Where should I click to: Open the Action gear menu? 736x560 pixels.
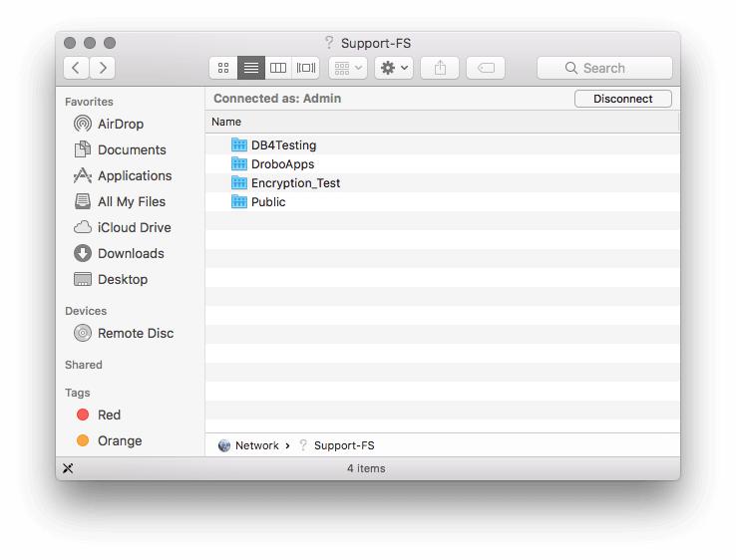(x=394, y=68)
